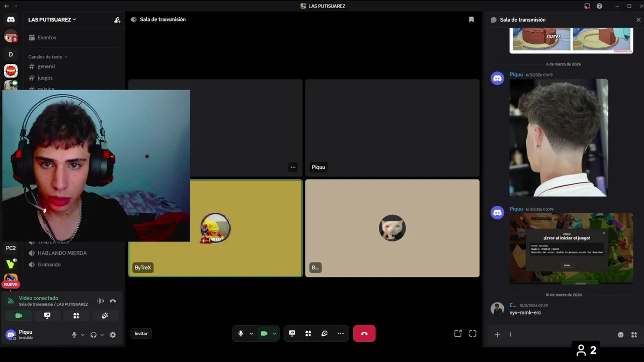Open the server labeled D in server list
This screenshot has width=644, height=362.
coord(11,54)
